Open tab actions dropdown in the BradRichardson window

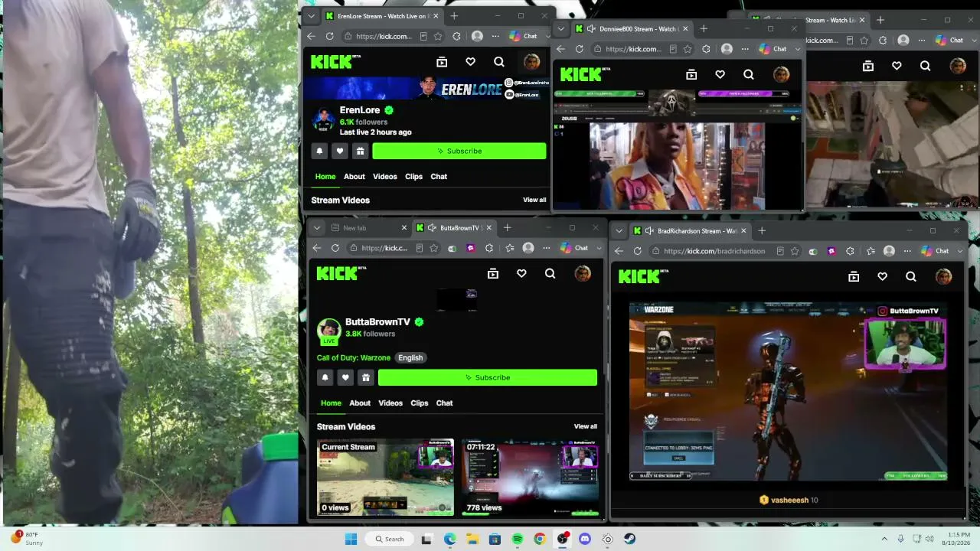(619, 230)
